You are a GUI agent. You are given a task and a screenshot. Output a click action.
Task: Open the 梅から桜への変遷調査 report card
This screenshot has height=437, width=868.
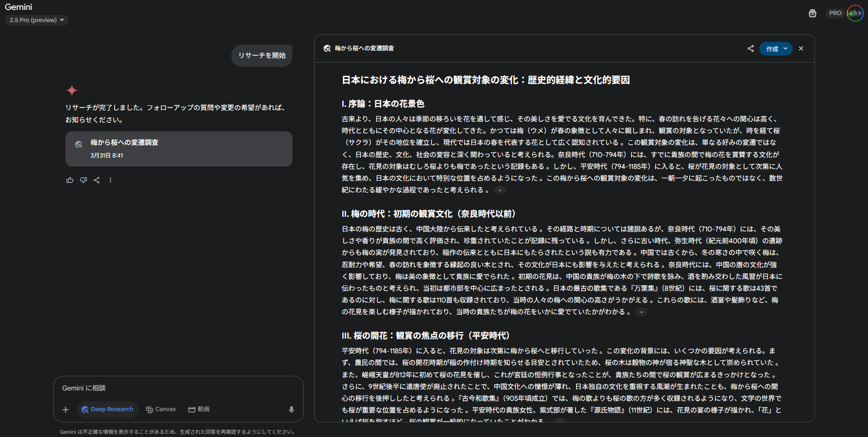[x=179, y=149]
